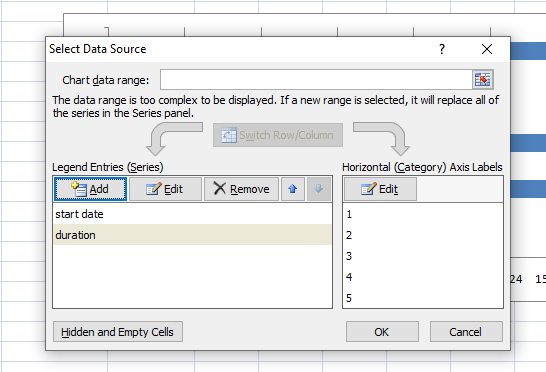The image size is (546, 372).
Task: Click the move series down arrow
Action: pyautogui.click(x=318, y=189)
